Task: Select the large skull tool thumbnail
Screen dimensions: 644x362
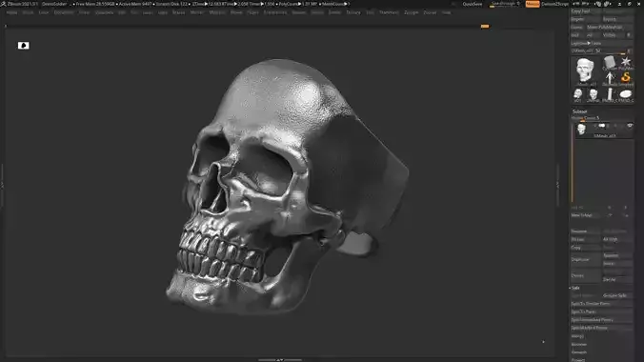Action: 585,70
